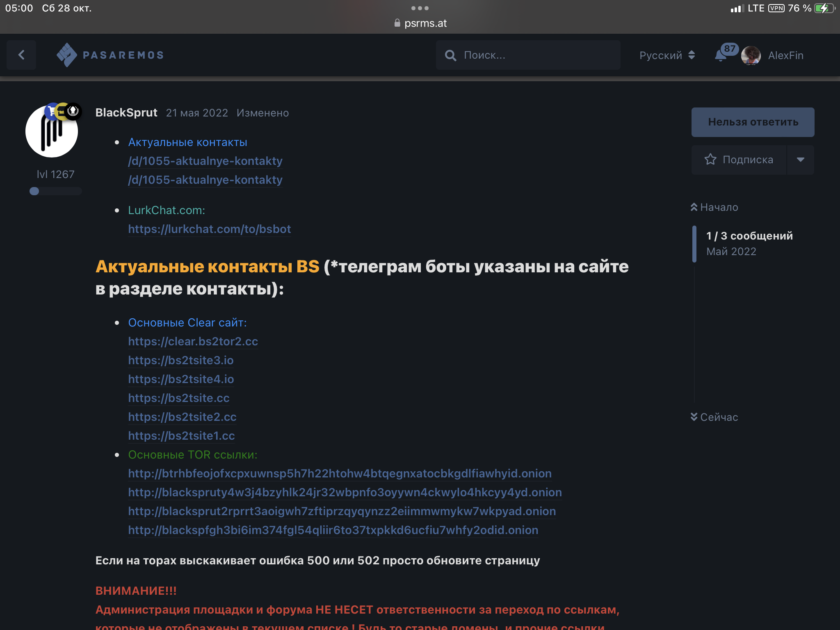The height and width of the screenshot is (630, 840).
Task: Click the black octopus badge on avatar
Action: click(73, 111)
